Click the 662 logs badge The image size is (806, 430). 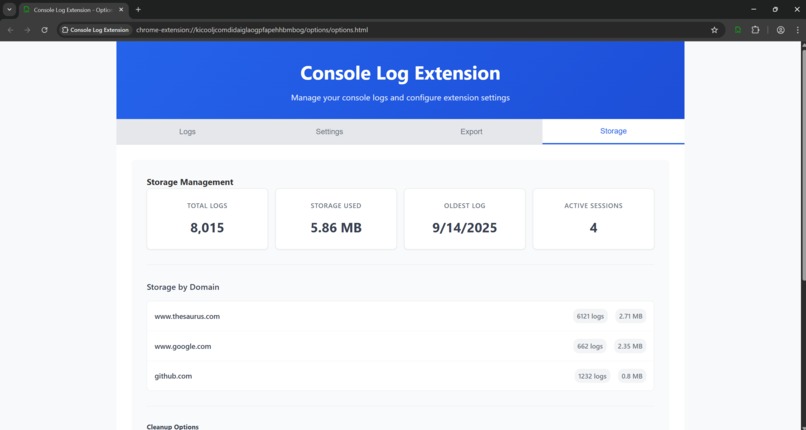pos(590,346)
